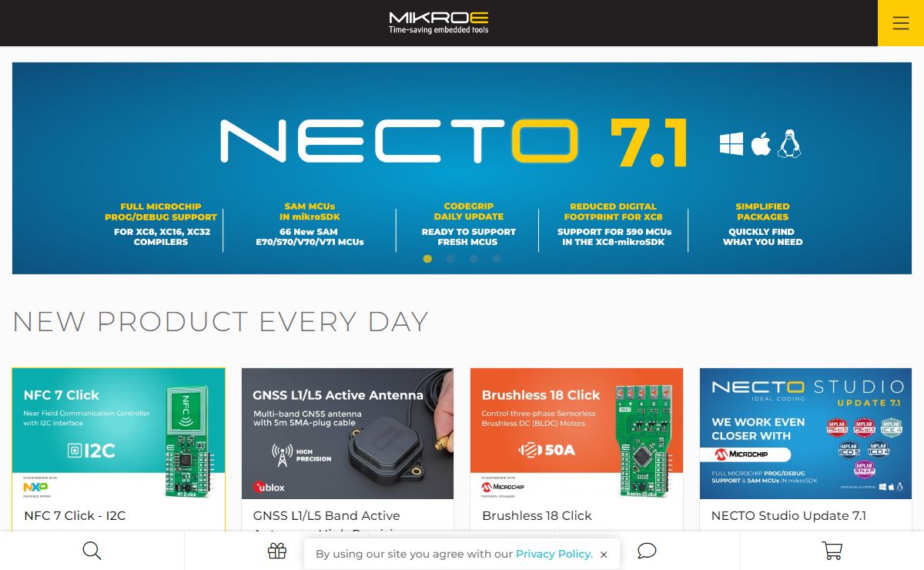924x570 pixels.
Task: Click the NECTO 7.1 hero banner
Action: coord(462,168)
